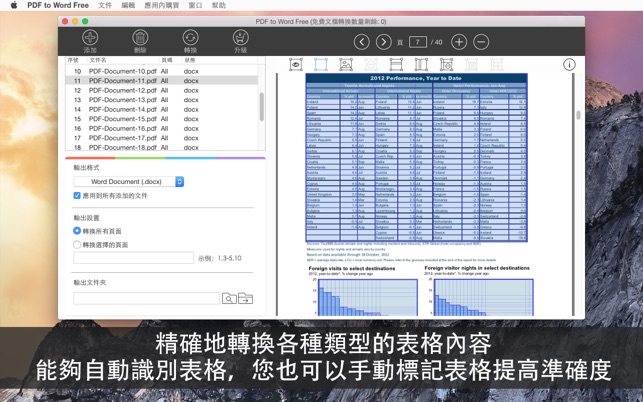
Task: Click the page range input field
Action: pos(133,258)
